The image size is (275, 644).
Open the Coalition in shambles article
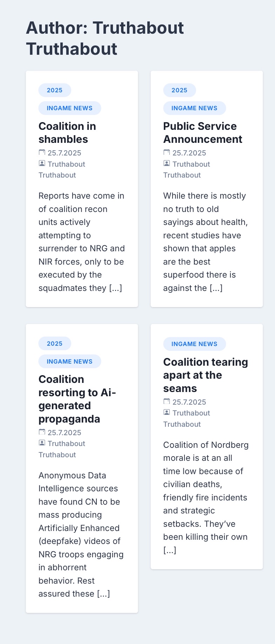[67, 133]
